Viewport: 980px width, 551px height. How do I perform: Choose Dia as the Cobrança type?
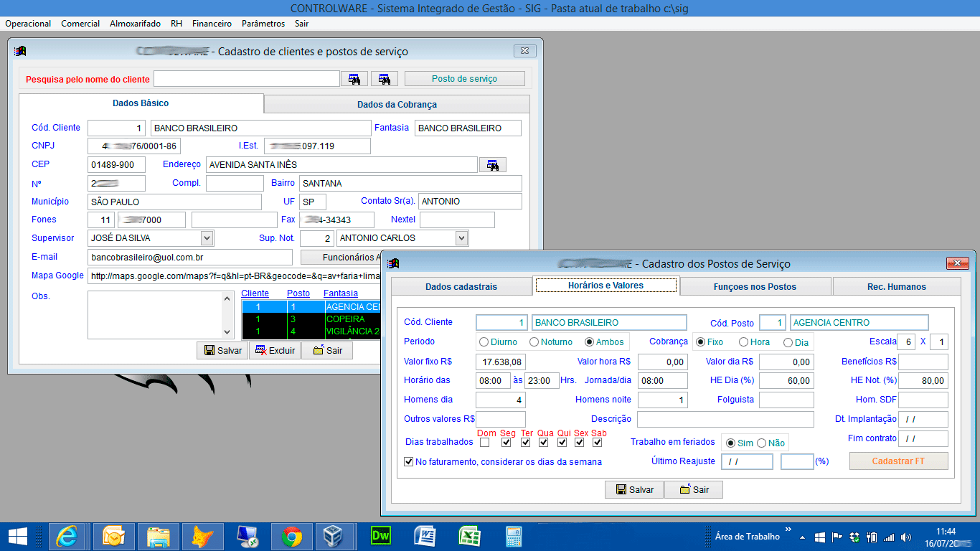click(788, 342)
